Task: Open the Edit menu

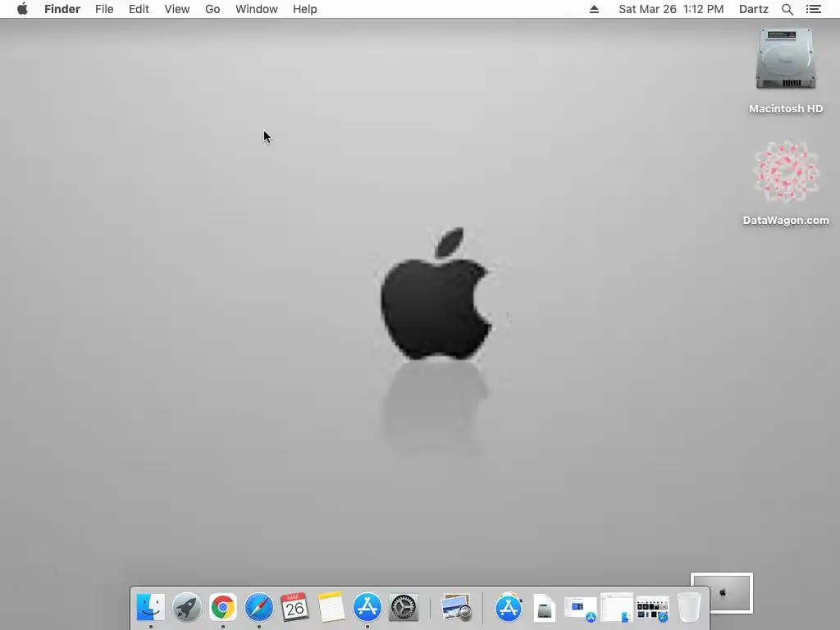Action: click(x=139, y=9)
